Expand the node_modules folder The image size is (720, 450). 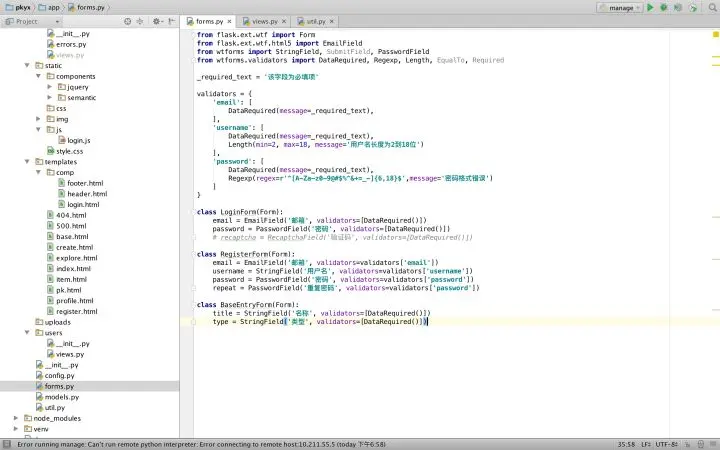pyautogui.click(x=16, y=418)
